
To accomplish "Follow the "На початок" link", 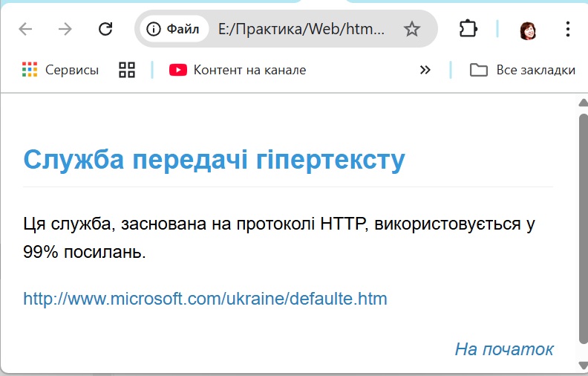I will click(x=504, y=349).
